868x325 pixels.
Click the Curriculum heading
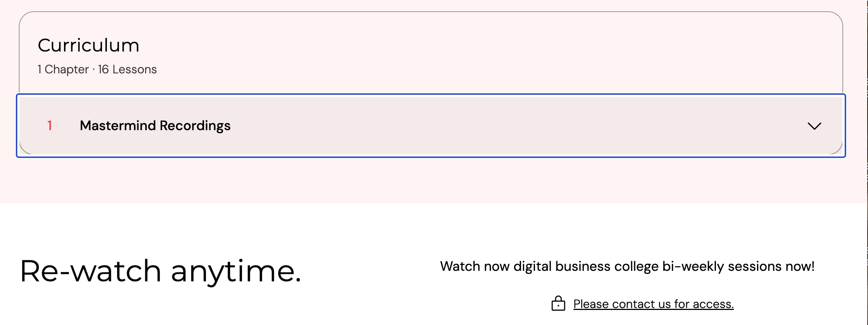(88, 45)
